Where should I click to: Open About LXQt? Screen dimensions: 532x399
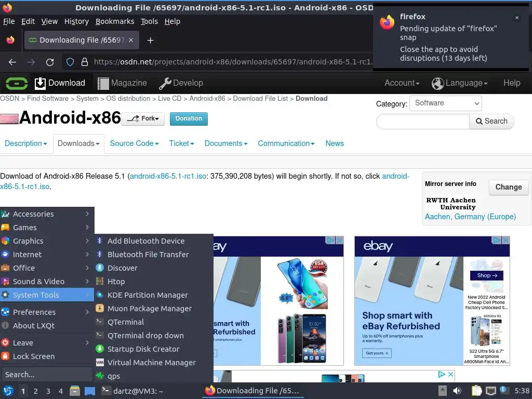pos(47,326)
